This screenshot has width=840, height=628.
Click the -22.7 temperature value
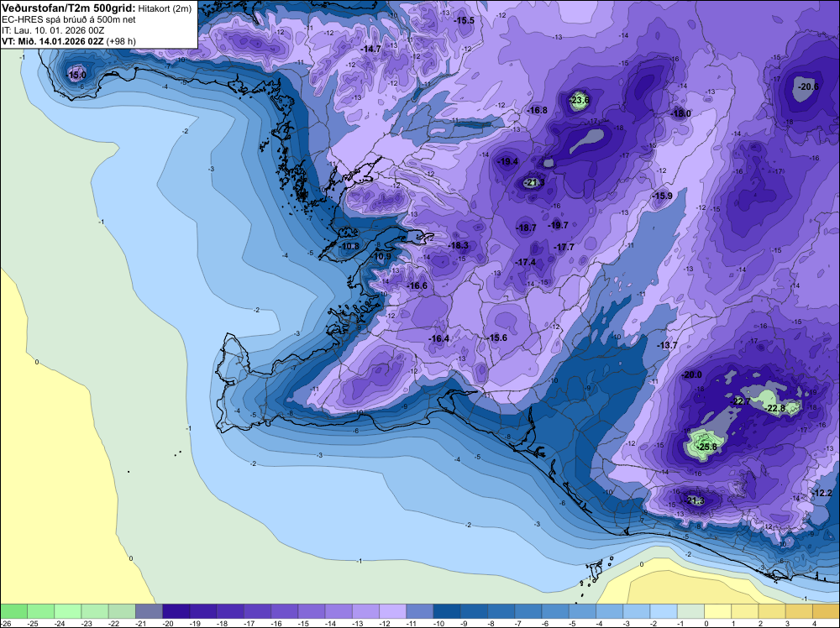[741, 401]
